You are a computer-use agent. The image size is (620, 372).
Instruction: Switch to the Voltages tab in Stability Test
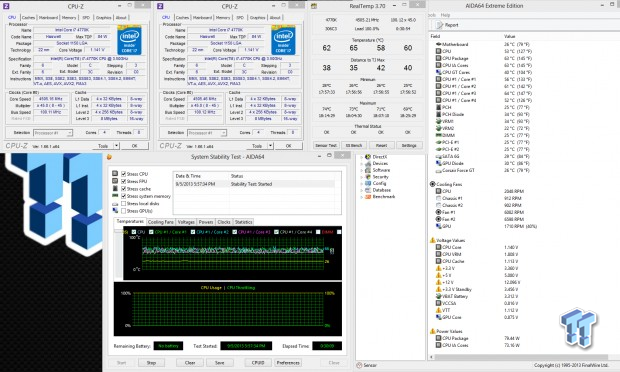(186, 222)
